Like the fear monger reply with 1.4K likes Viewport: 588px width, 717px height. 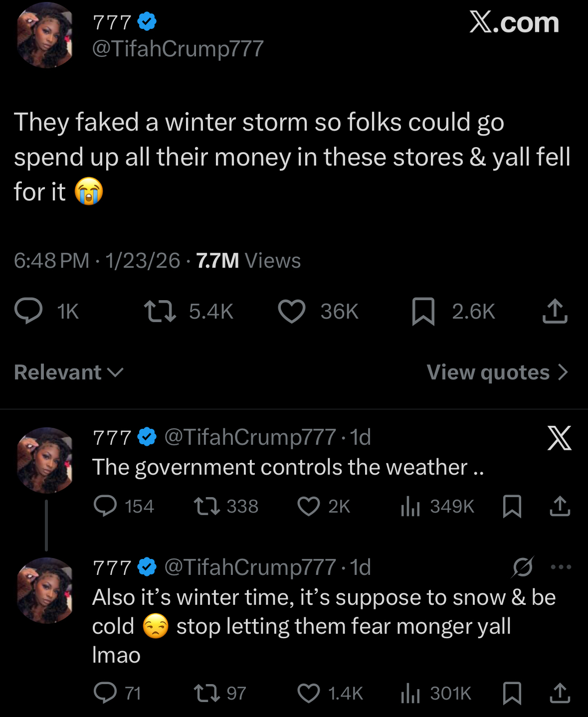point(309,693)
